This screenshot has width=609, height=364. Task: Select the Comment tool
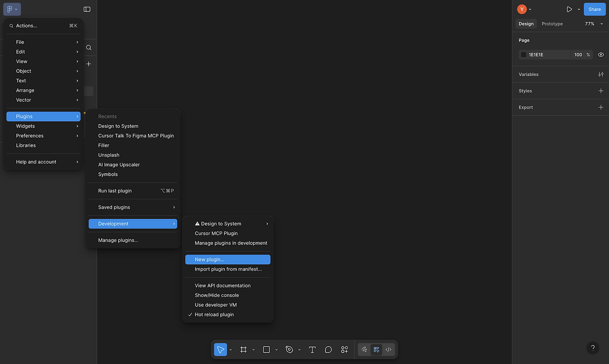[x=328, y=350]
